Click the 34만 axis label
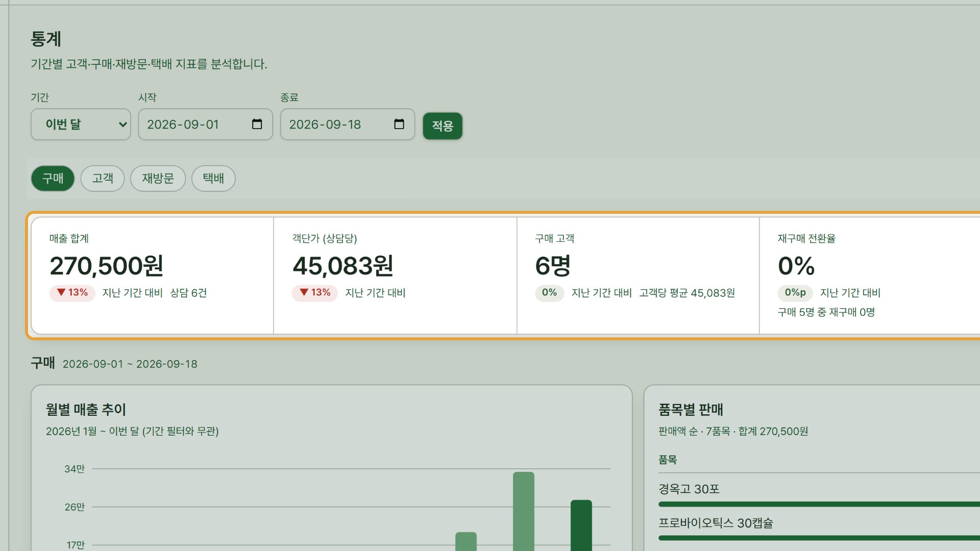The image size is (980, 551). tap(75, 469)
